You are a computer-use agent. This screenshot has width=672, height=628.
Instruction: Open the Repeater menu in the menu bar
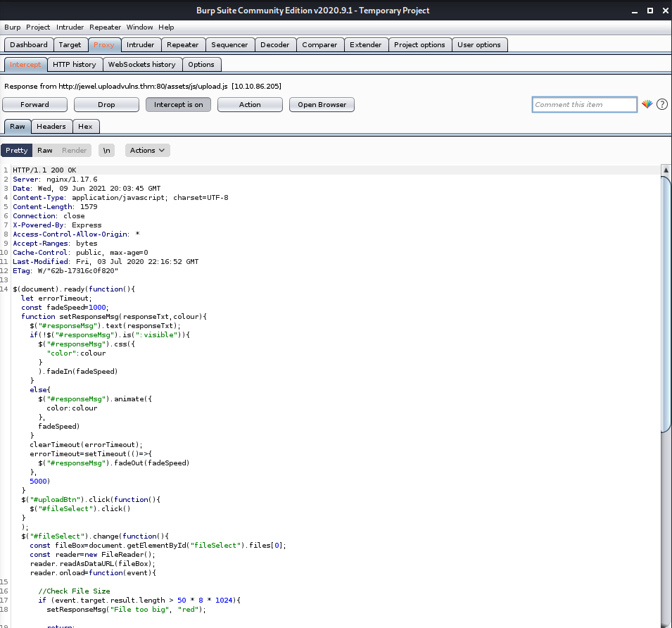(106, 27)
